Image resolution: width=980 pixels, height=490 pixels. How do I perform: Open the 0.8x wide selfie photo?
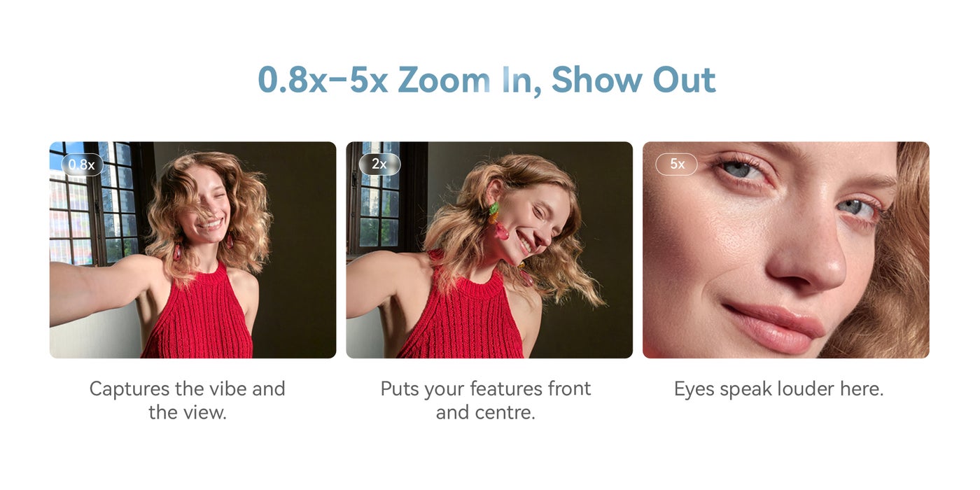click(x=192, y=250)
